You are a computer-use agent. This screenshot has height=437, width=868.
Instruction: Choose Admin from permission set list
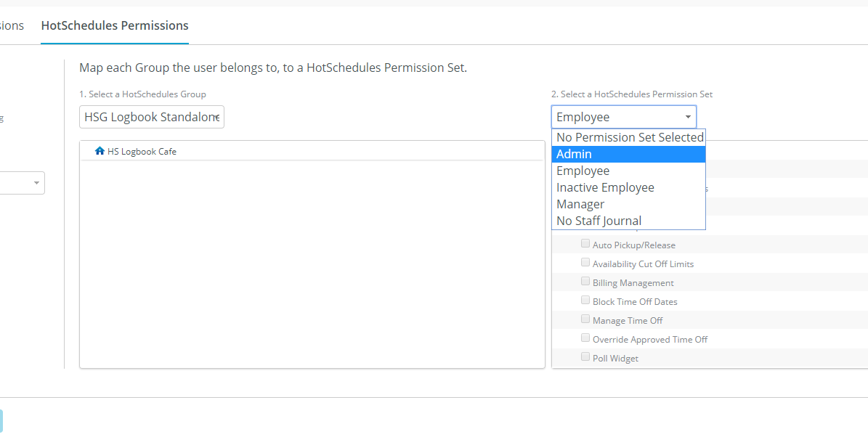click(628, 154)
